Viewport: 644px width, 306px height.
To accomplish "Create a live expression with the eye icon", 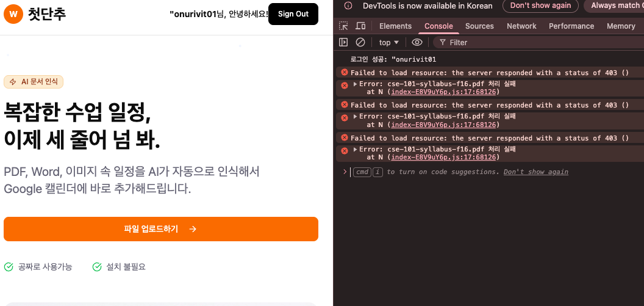I will (x=417, y=42).
